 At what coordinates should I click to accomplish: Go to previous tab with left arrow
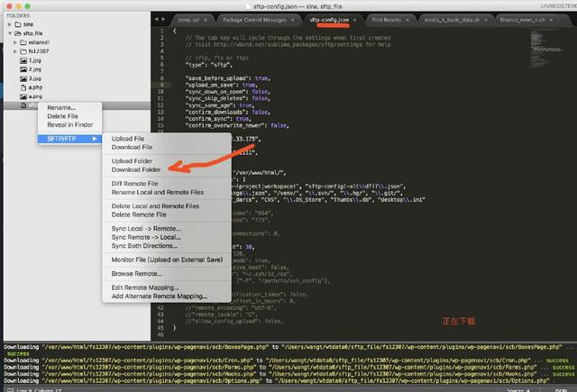coord(157,19)
